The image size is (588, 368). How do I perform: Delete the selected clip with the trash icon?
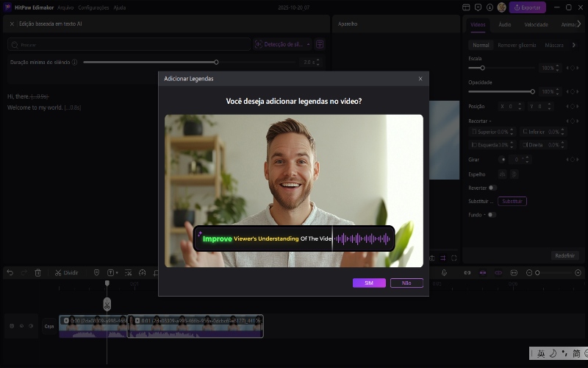[x=38, y=272]
